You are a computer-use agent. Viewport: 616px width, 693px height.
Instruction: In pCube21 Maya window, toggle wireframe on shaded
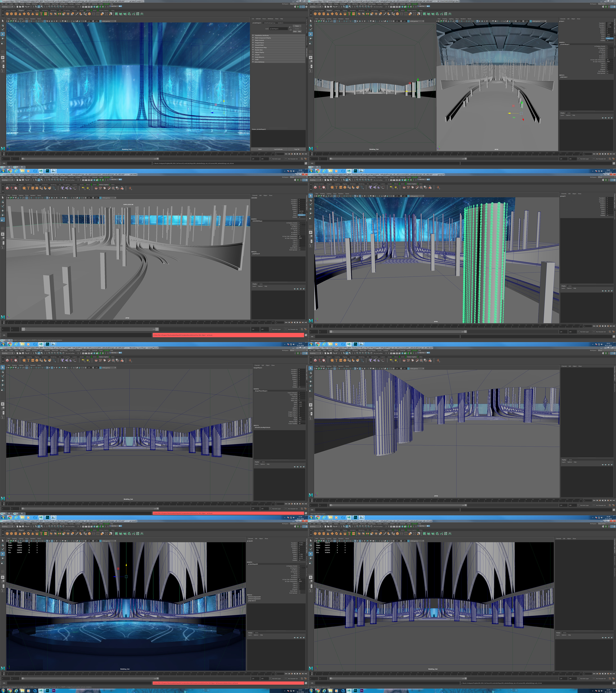[52, 21]
